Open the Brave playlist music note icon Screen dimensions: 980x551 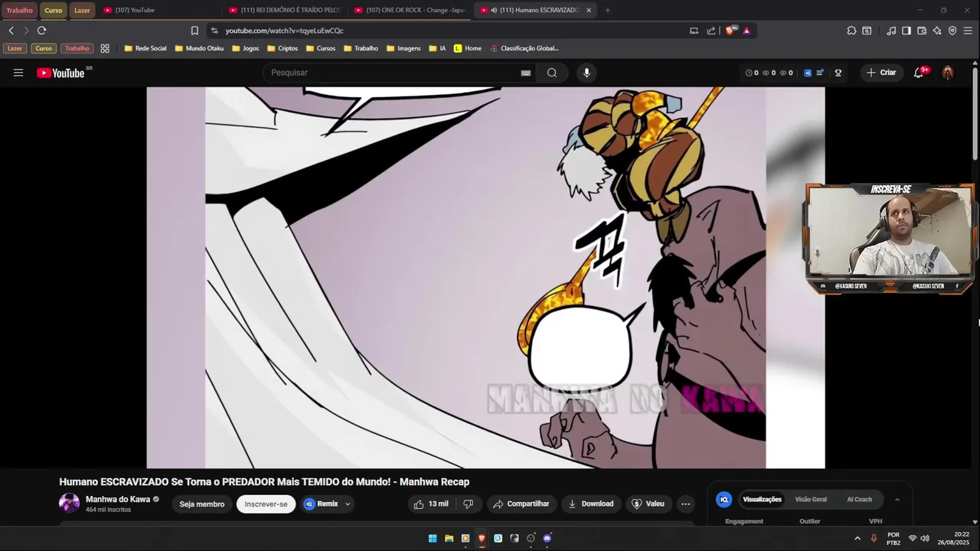(891, 31)
